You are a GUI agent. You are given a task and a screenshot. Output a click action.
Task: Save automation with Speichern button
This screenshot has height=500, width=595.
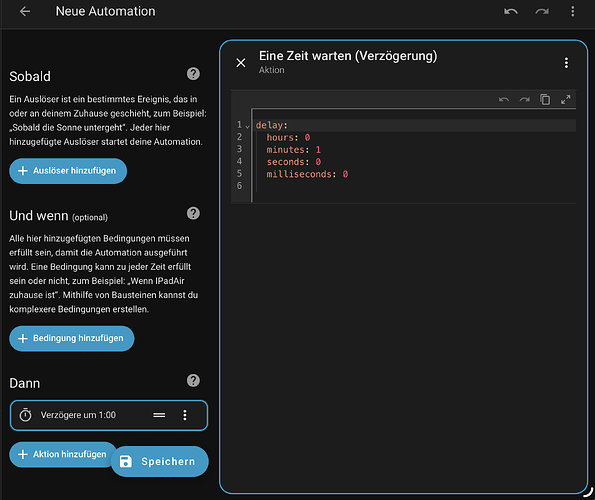160,461
